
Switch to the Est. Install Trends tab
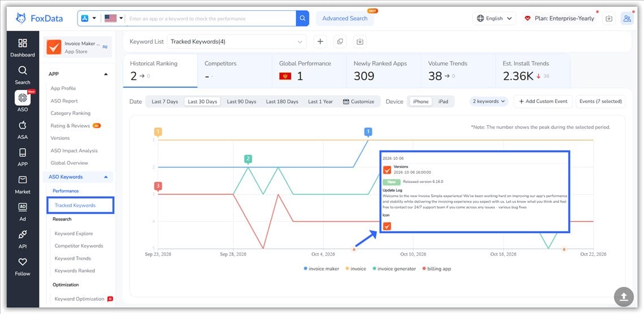533,70
